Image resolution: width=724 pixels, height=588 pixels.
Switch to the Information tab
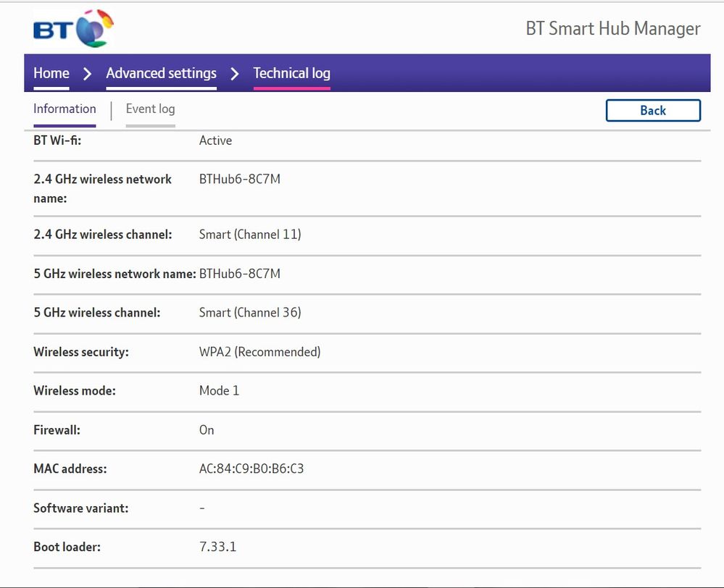pos(65,109)
